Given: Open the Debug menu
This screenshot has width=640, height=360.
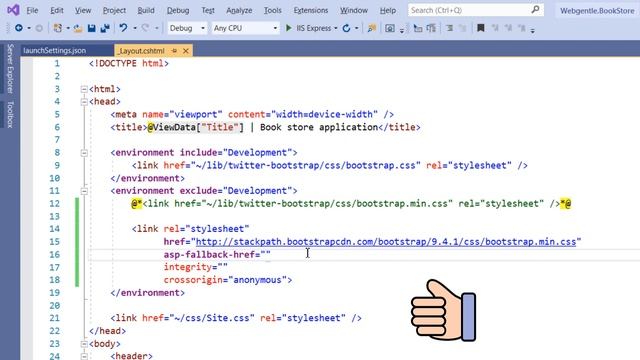Looking at the screenshot, I should pyautogui.click(x=178, y=10).
